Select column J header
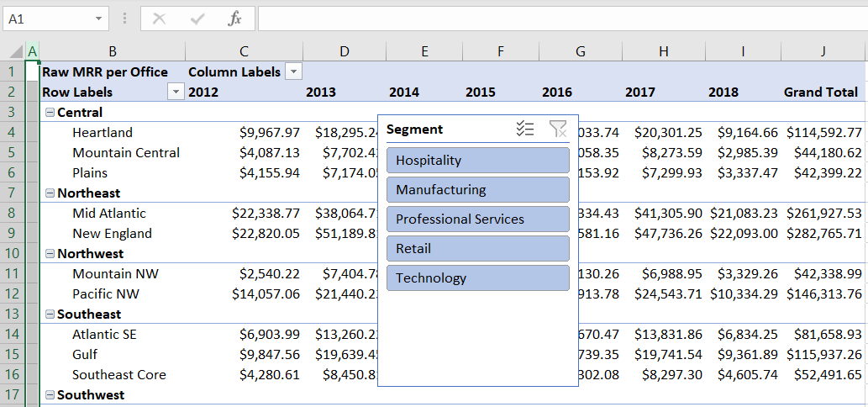This screenshot has height=407, width=868. (x=823, y=51)
